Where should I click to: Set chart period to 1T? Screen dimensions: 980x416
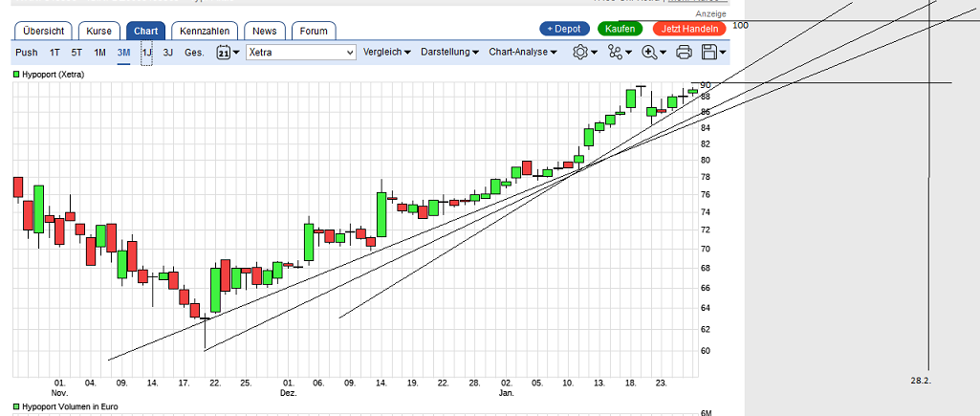[55, 53]
